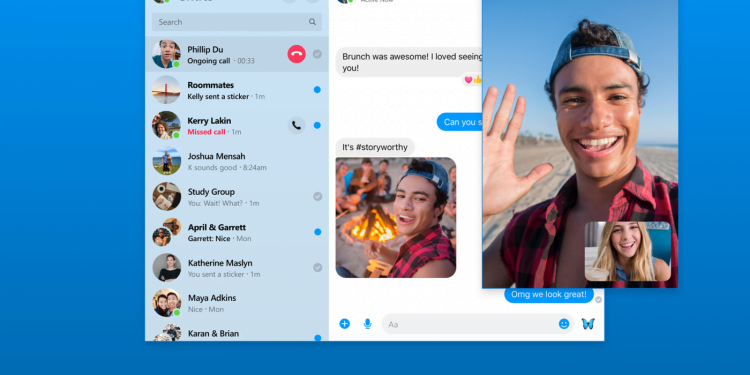Click "You: Wait! What?" preview text
Viewport: 750px width, 375px height.
tap(216, 203)
